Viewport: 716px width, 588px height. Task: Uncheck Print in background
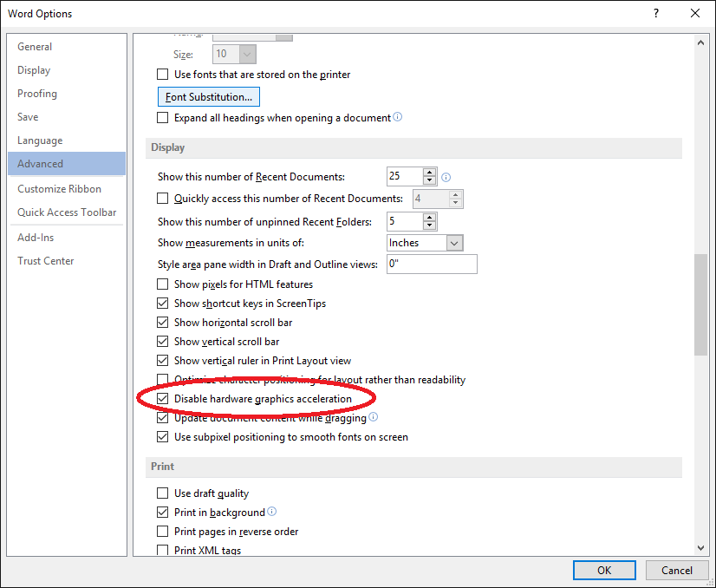(163, 513)
